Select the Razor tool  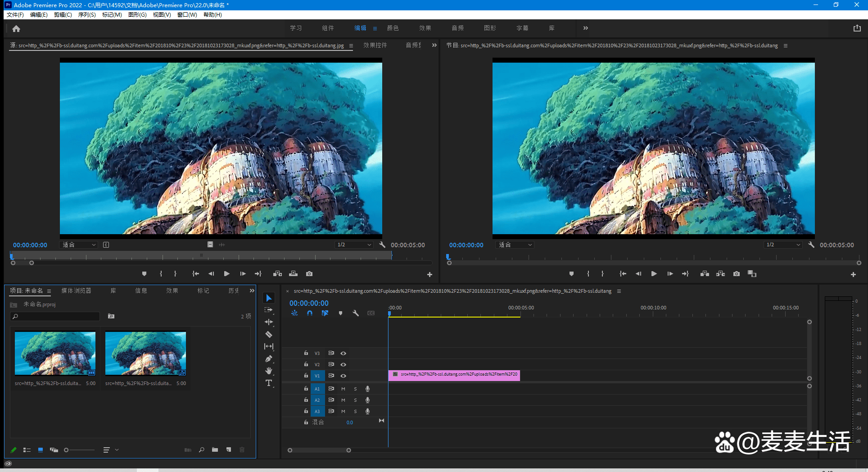[x=269, y=334]
